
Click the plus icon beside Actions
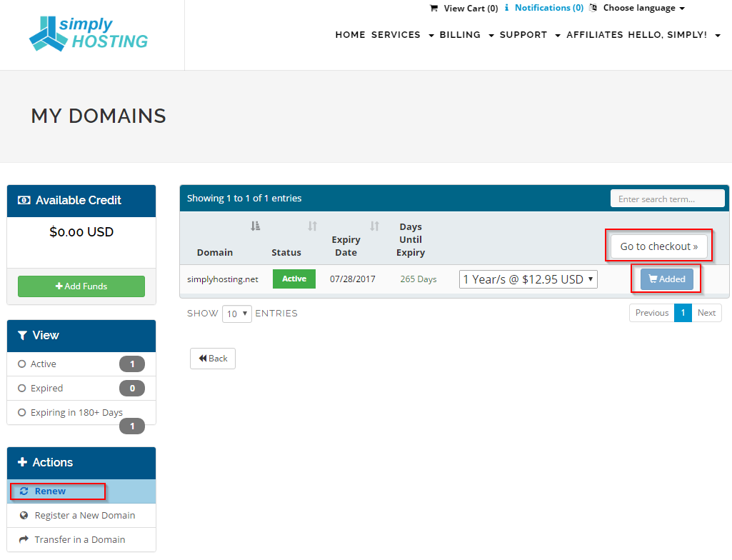(22, 462)
